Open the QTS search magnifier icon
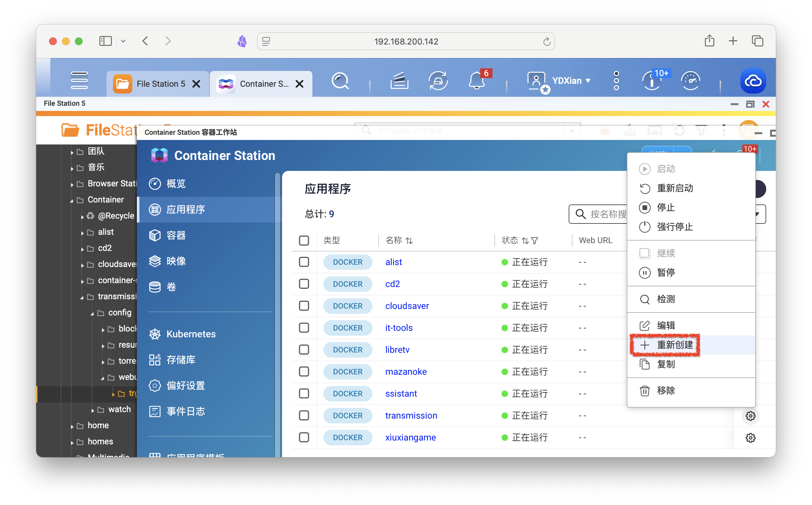Screen dimensions: 812x505 pos(340,81)
